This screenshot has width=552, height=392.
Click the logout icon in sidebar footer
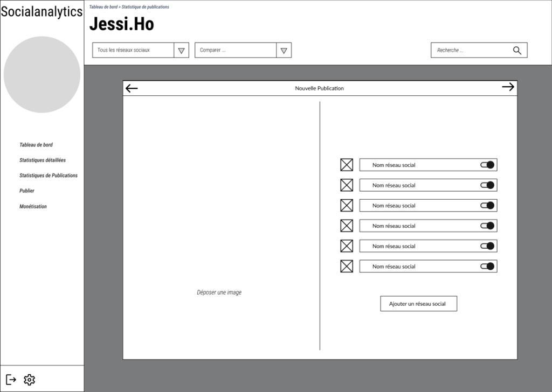pos(11,380)
